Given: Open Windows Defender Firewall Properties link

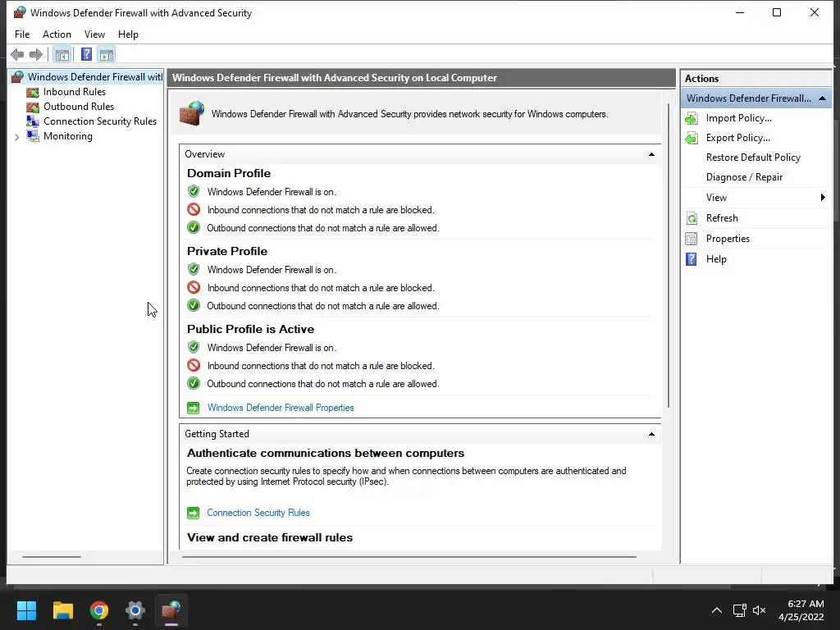Looking at the screenshot, I should (281, 408).
